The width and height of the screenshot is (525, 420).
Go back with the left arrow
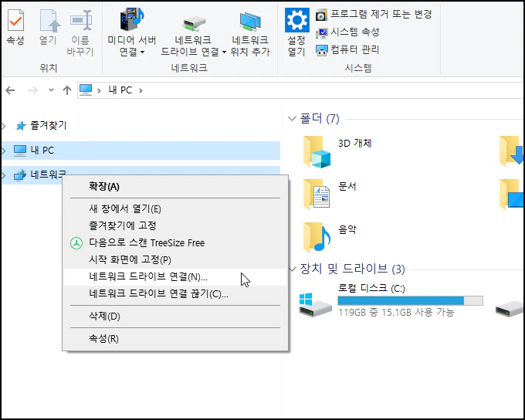pos(10,90)
